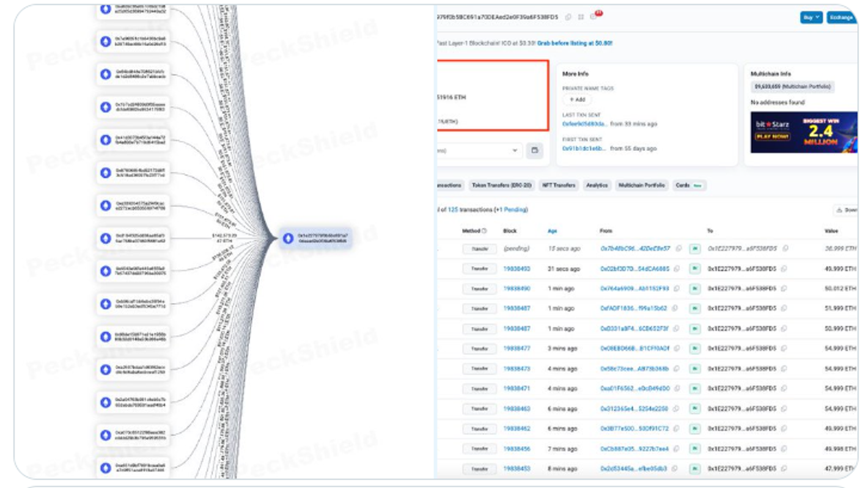Image resolution: width=868 pixels, height=488 pixels.
Task: Click Transfer method badge in block 19838471 row
Action: click(x=479, y=388)
